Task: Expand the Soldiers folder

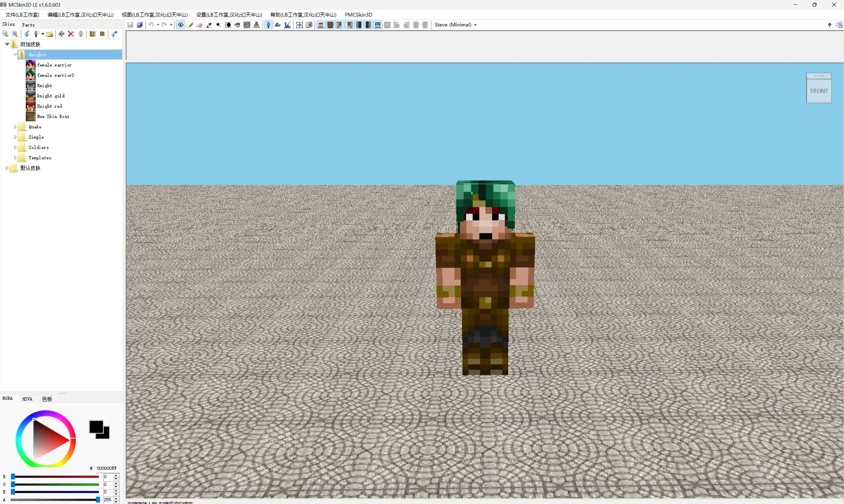Action: click(15, 148)
